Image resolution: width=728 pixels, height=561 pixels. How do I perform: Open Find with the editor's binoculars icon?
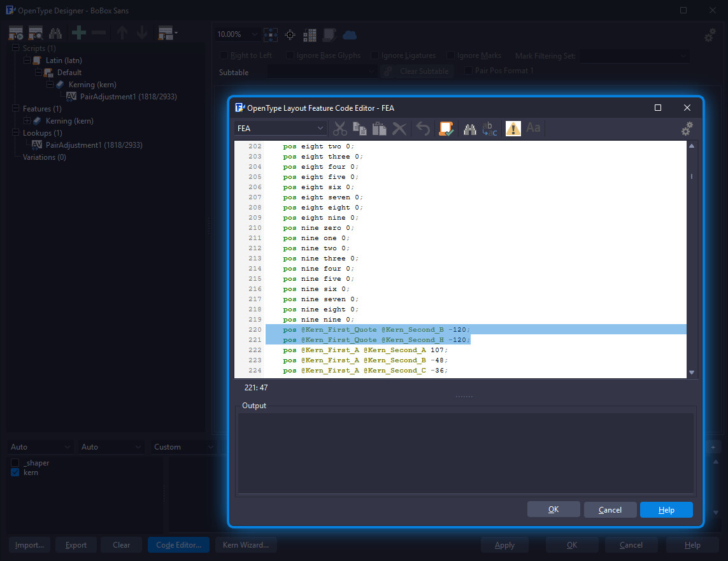[x=470, y=129]
